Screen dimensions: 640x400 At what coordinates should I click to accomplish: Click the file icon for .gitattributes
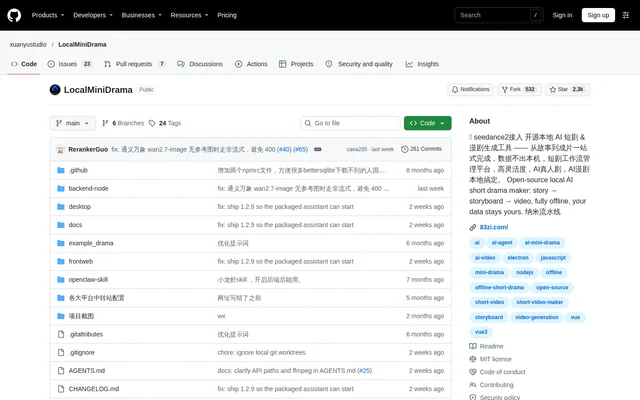pyautogui.click(x=61, y=334)
